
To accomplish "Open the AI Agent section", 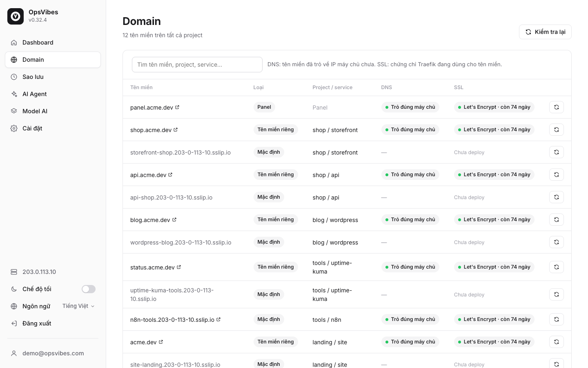I will point(53,94).
